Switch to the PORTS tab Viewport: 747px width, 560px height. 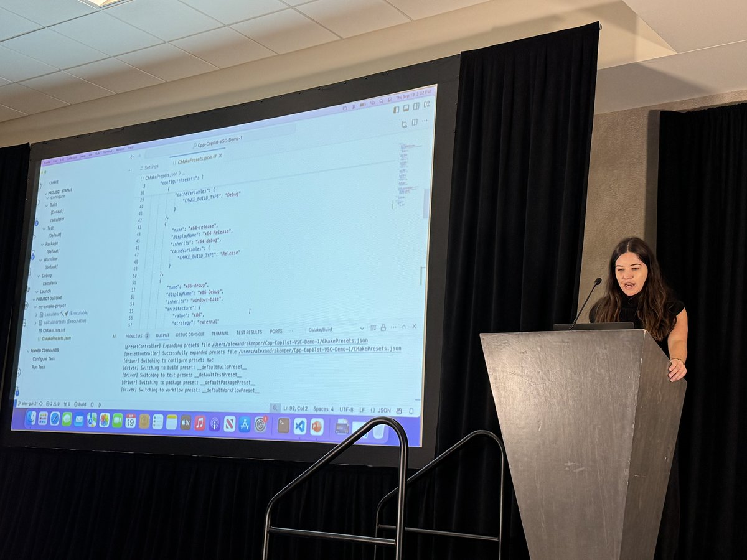pyautogui.click(x=276, y=332)
